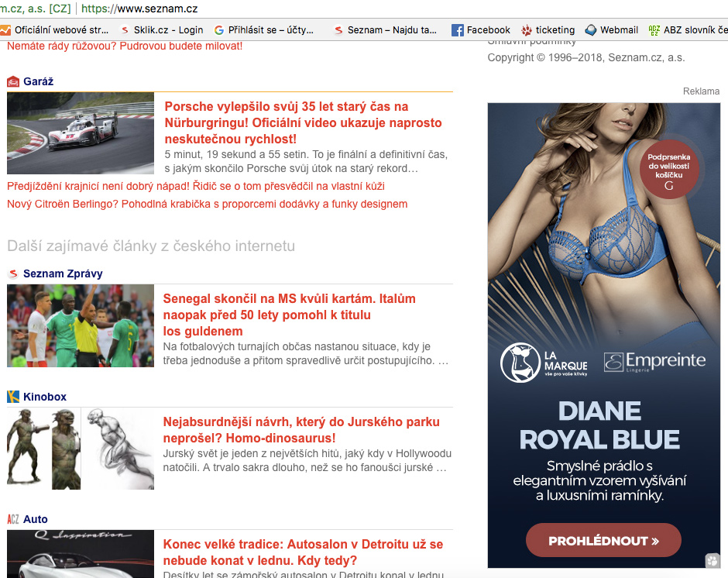The height and width of the screenshot is (578, 728).
Task: Open the ABZ slovník bookmark
Action: [x=689, y=29]
